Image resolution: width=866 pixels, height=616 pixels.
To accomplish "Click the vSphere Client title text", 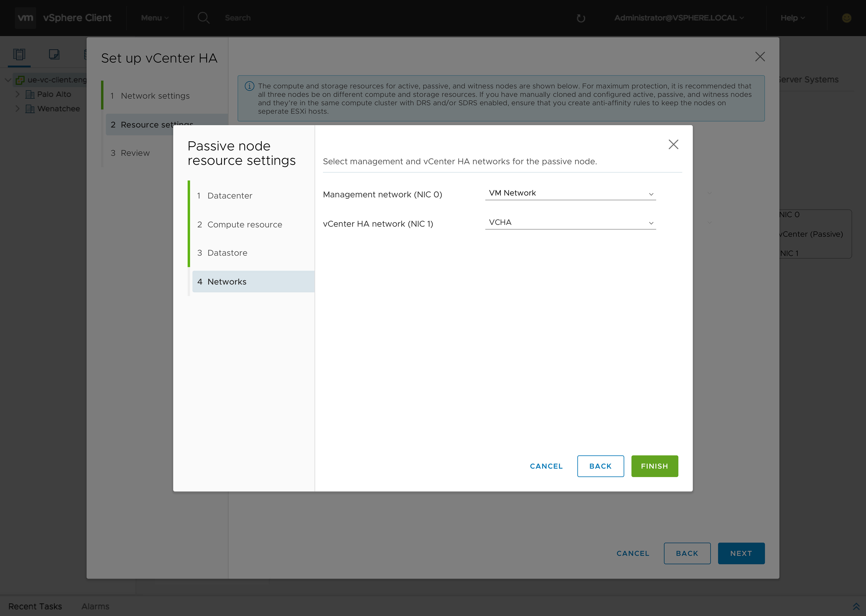I will tap(77, 18).
